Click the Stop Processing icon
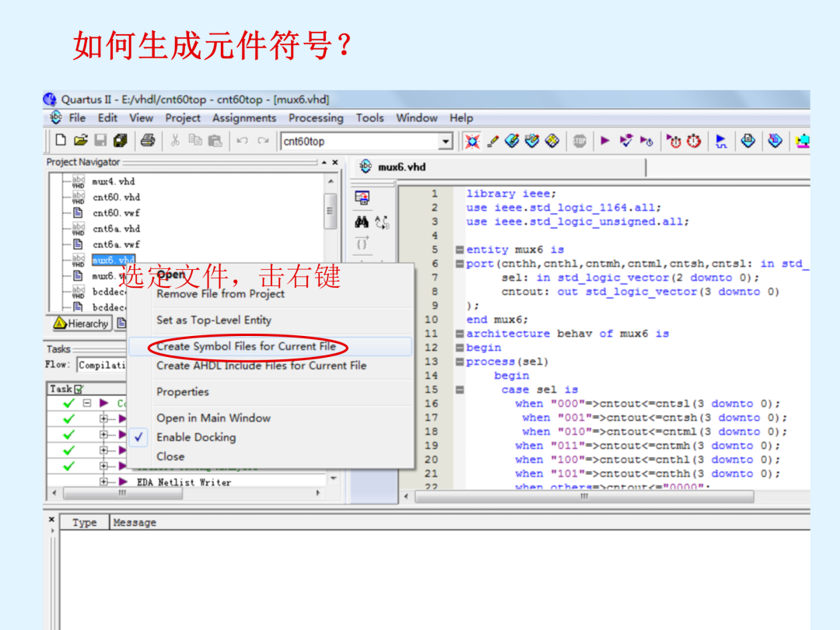 [x=579, y=142]
